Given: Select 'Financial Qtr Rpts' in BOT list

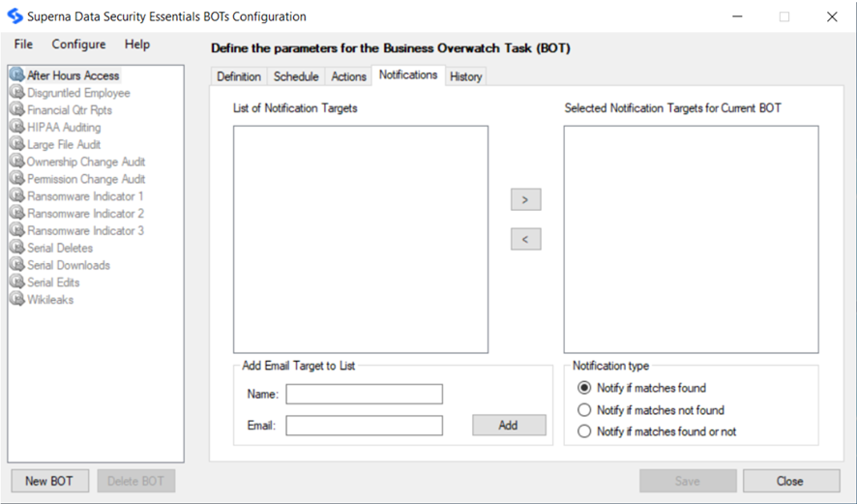Looking at the screenshot, I should tap(70, 110).
